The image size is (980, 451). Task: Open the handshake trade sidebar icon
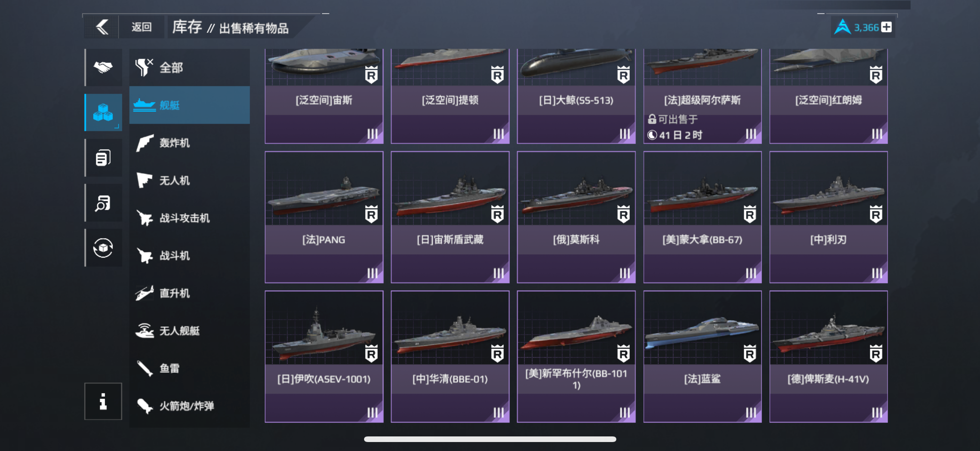click(x=103, y=67)
